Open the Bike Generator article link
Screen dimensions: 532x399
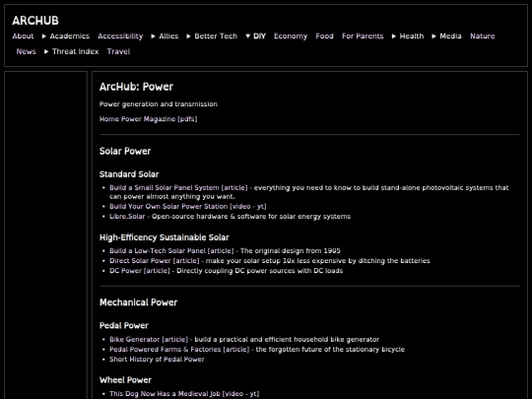pos(149,339)
